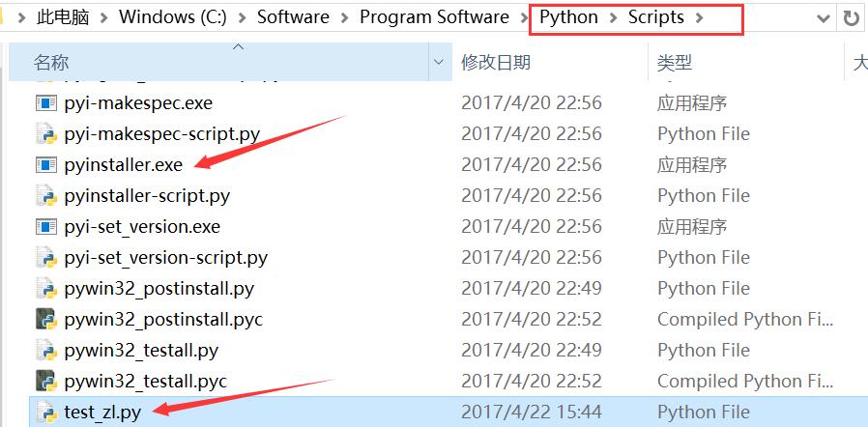The height and width of the screenshot is (427, 868).
Task: Select the file name pyinstaller-script.py
Action: (x=147, y=196)
